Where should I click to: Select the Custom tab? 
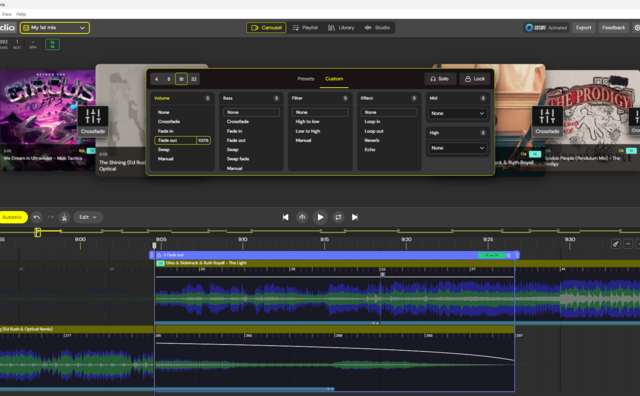click(334, 79)
